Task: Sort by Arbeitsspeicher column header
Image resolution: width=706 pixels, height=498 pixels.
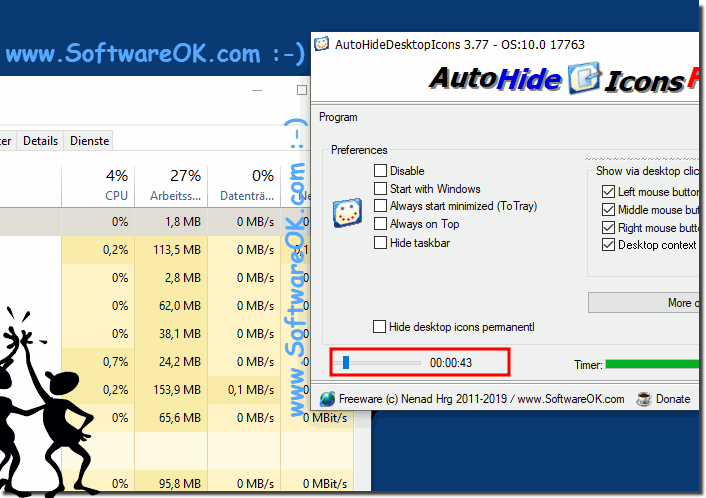Action: point(172,185)
